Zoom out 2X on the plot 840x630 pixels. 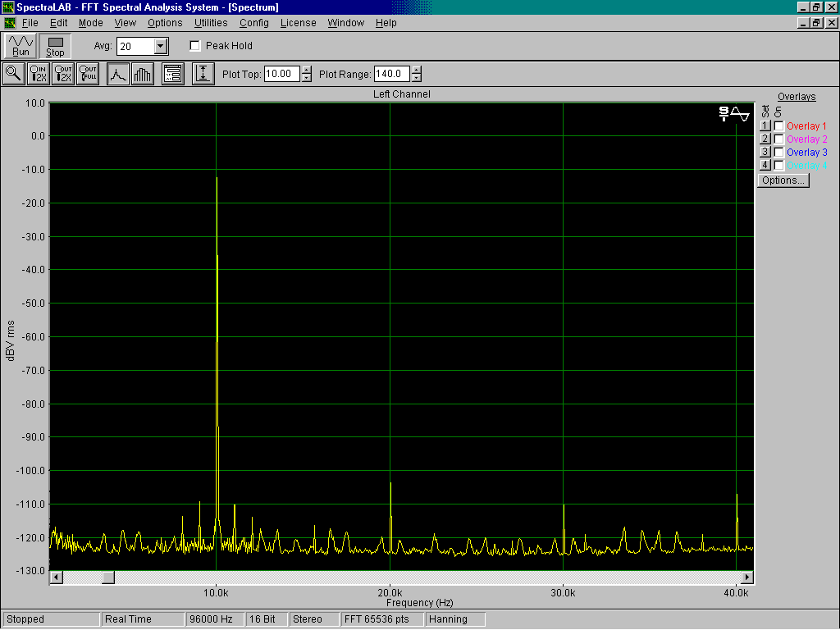63,74
